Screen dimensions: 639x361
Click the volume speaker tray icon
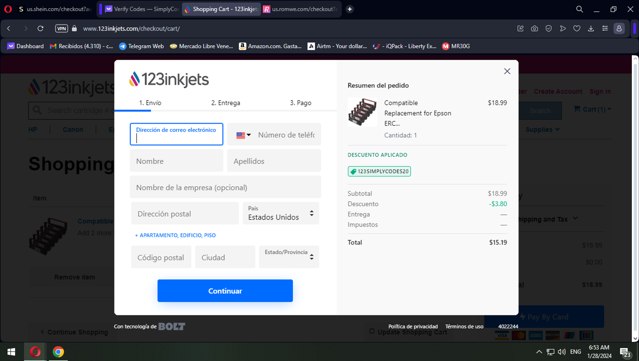pos(562,352)
